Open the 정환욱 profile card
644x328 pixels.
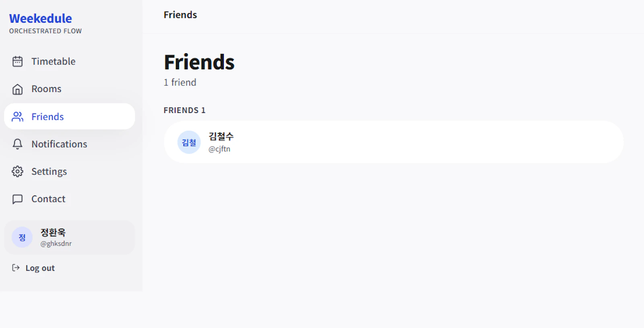pyautogui.click(x=69, y=237)
